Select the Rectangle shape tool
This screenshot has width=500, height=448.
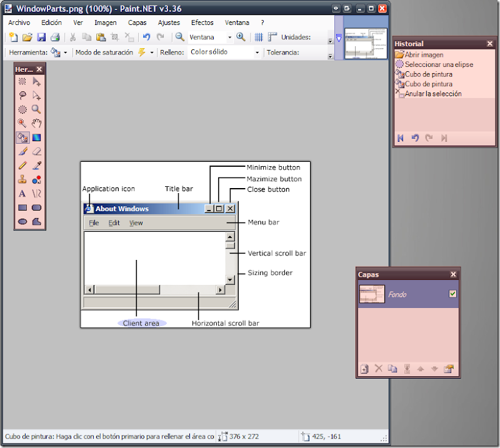[x=22, y=208]
